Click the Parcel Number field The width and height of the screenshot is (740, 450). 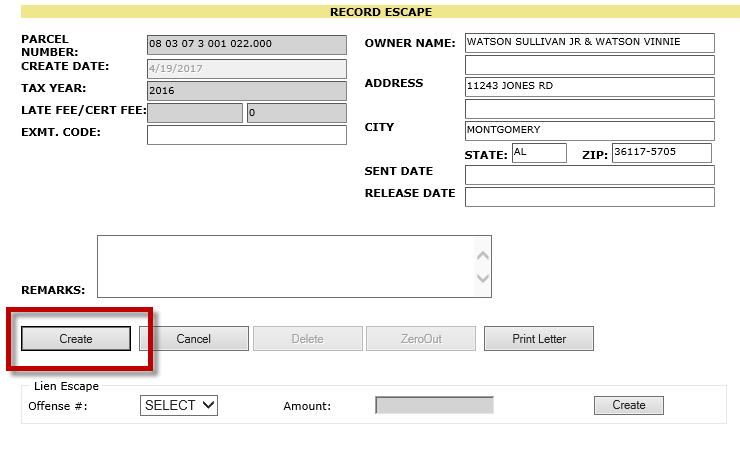(247, 44)
